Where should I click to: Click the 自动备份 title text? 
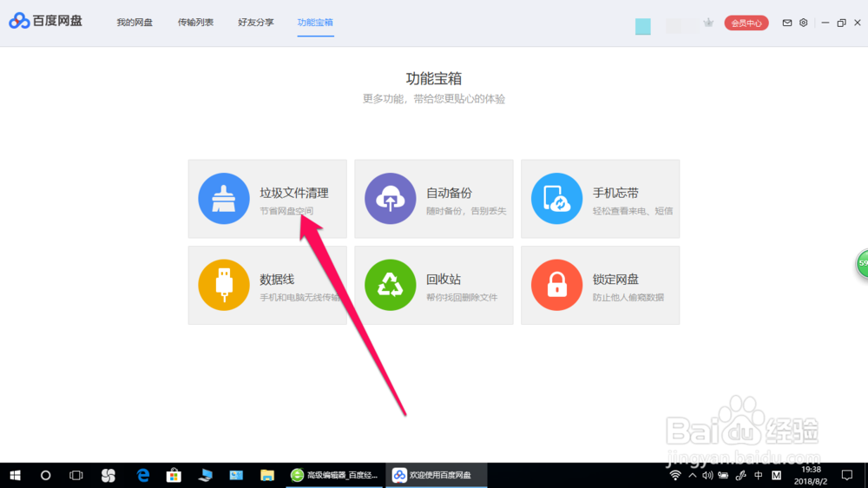click(x=449, y=193)
